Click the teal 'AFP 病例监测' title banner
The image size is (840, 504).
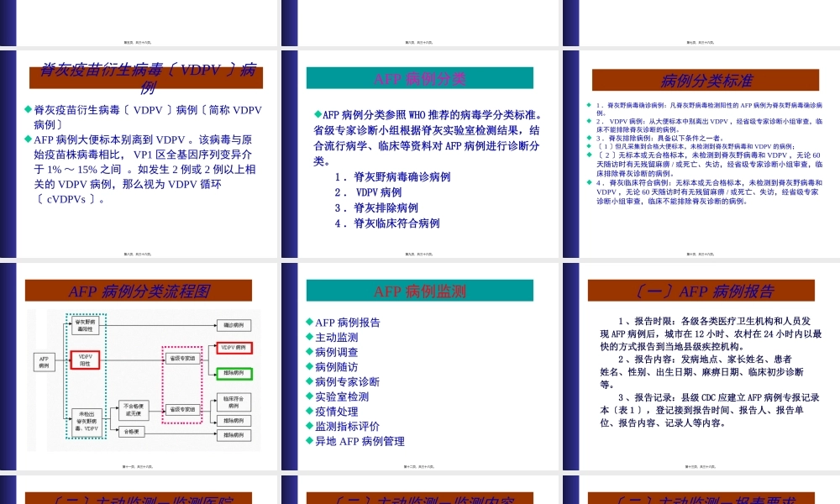419,291
